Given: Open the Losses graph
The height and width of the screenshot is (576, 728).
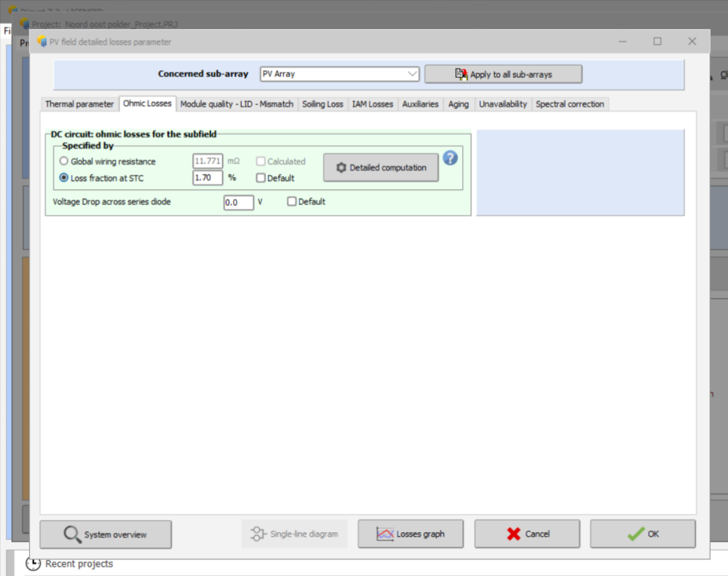Looking at the screenshot, I should pos(411,534).
